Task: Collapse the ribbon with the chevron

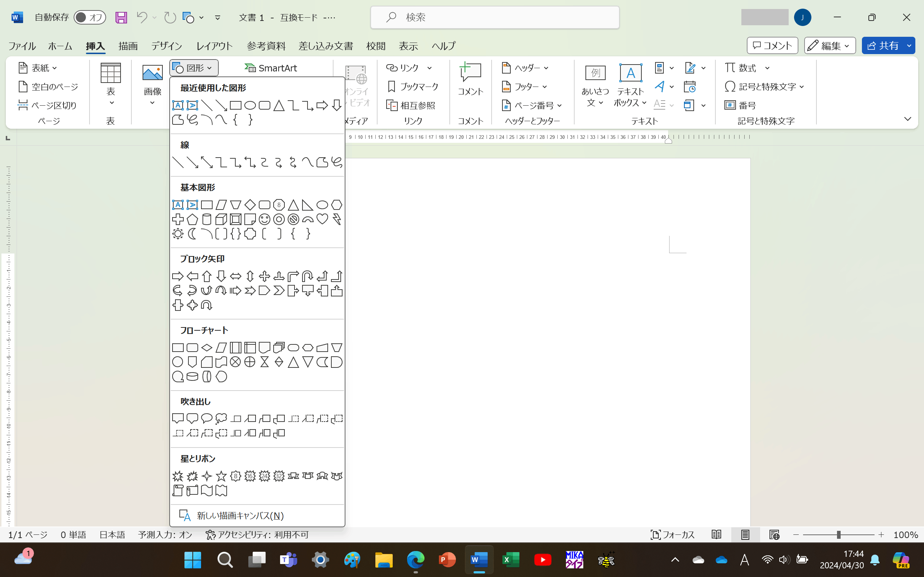Action: (908, 119)
